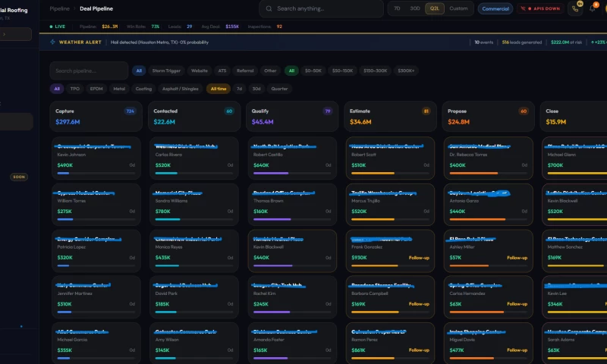The height and width of the screenshot is (364, 607).
Task: Click the progress bar on Kevin Johnson's card
Action: click(x=96, y=174)
